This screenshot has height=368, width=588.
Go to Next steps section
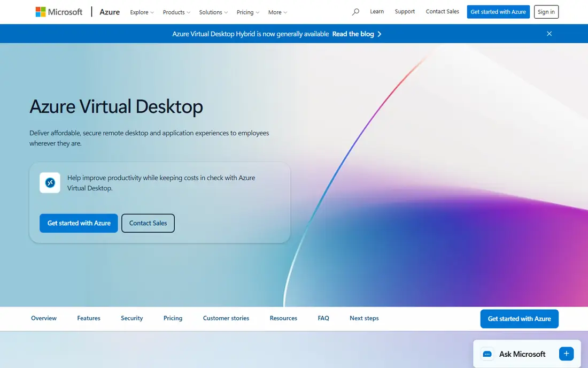364,318
